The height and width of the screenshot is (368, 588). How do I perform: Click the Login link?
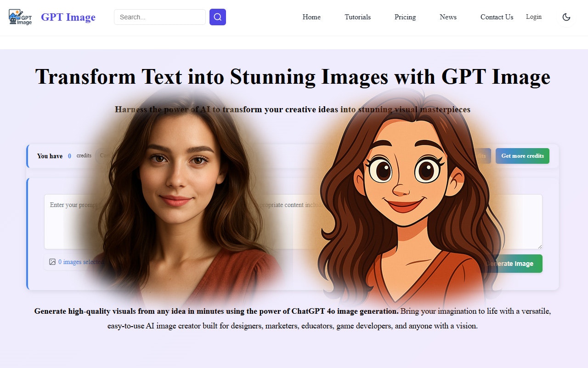tap(534, 17)
